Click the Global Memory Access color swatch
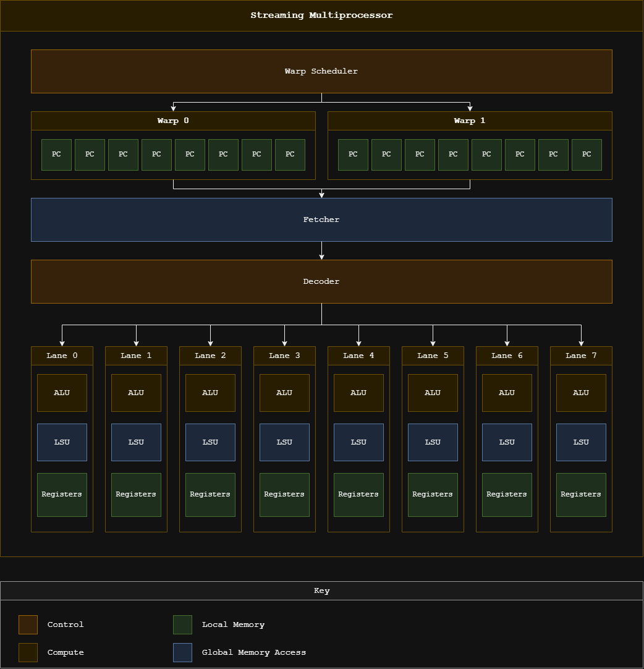The image size is (644, 669). [182, 652]
